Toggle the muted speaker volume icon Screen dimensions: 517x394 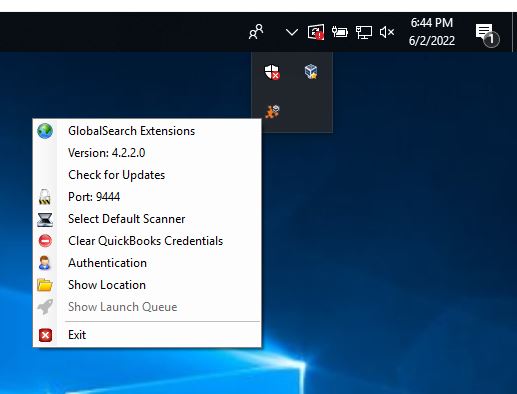tap(387, 32)
